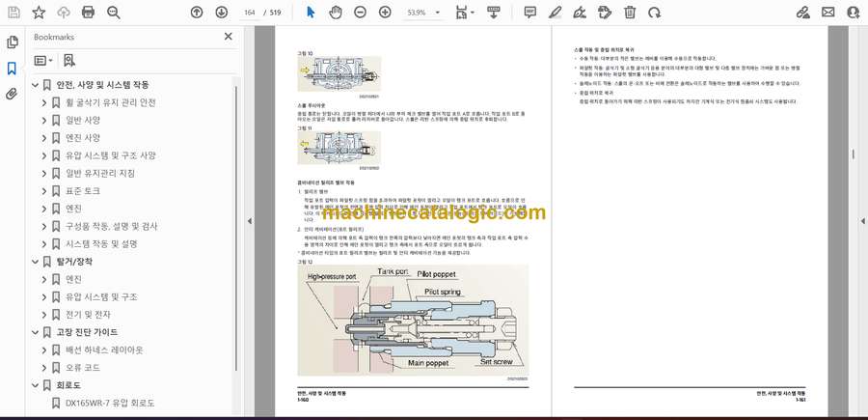The height and width of the screenshot is (420, 868).
Task: Rotate the page view
Action: (x=653, y=13)
